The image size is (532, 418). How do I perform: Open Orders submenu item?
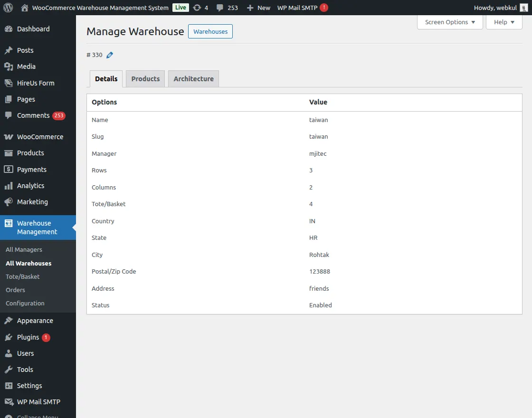[15, 290]
